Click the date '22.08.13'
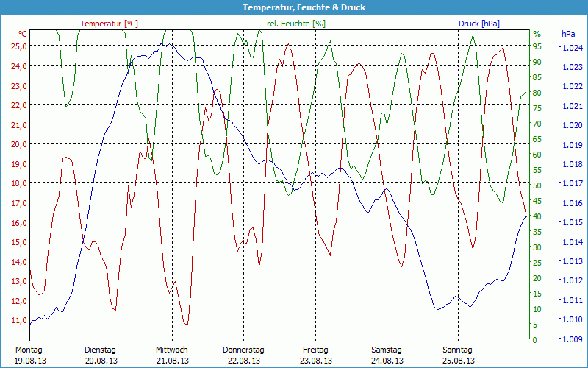 244,361
